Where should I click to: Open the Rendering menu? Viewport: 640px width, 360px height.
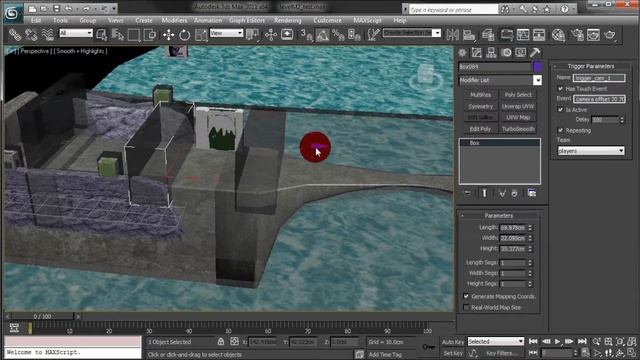pyautogui.click(x=288, y=20)
